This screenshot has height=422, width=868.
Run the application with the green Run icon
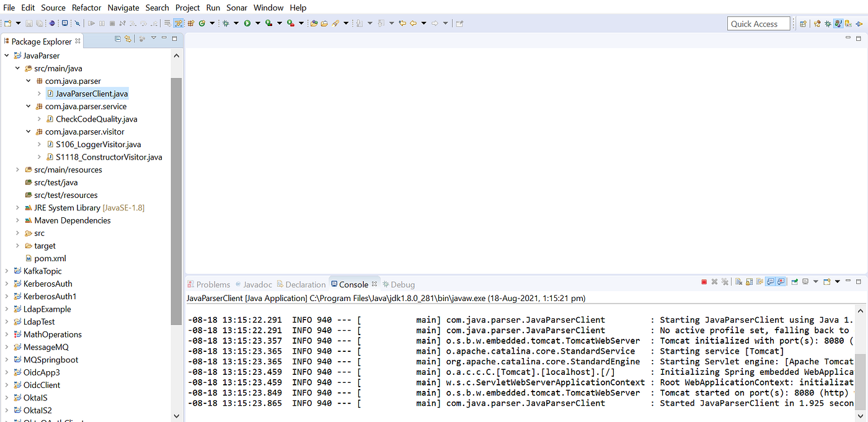(x=247, y=23)
